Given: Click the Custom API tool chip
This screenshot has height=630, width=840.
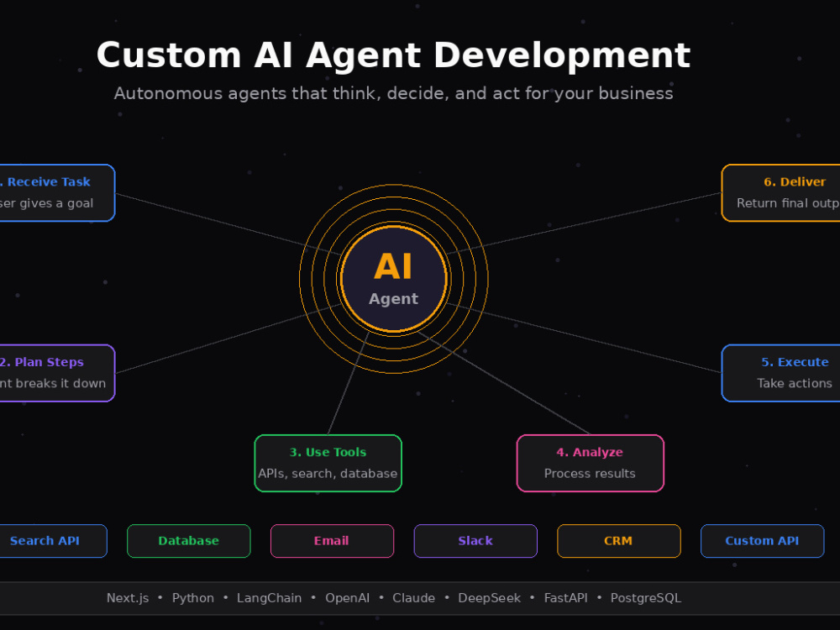Looking at the screenshot, I should point(763,541).
